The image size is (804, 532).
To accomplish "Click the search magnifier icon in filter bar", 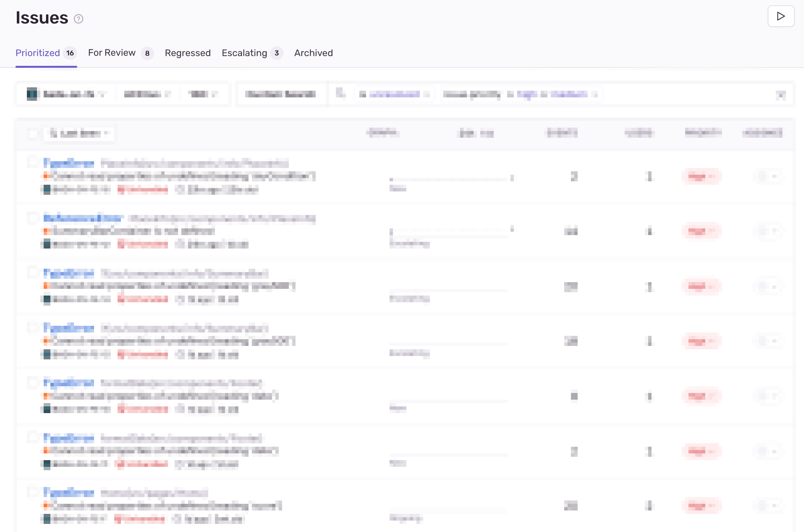I will (340, 93).
